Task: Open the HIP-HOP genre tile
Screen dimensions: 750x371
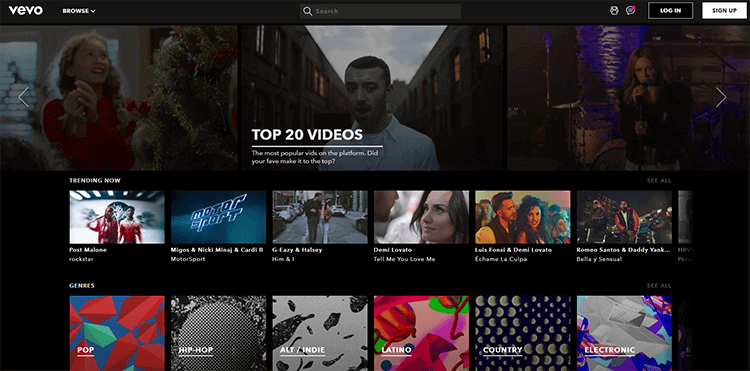Action: [x=219, y=333]
